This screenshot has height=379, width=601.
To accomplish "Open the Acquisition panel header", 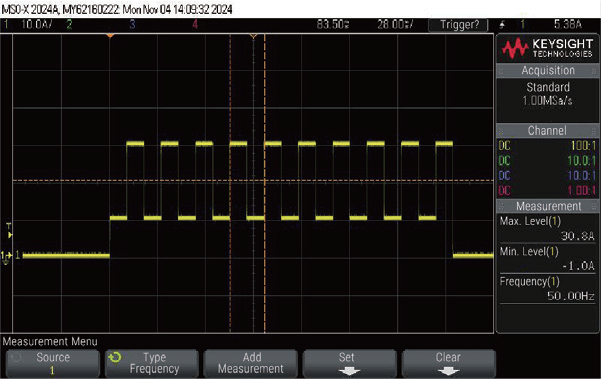I will [x=548, y=71].
